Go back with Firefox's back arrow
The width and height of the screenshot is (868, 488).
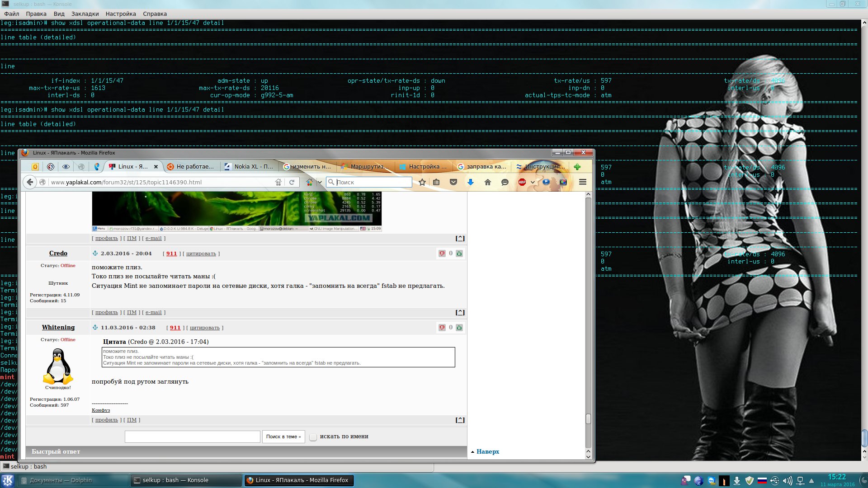[30, 182]
